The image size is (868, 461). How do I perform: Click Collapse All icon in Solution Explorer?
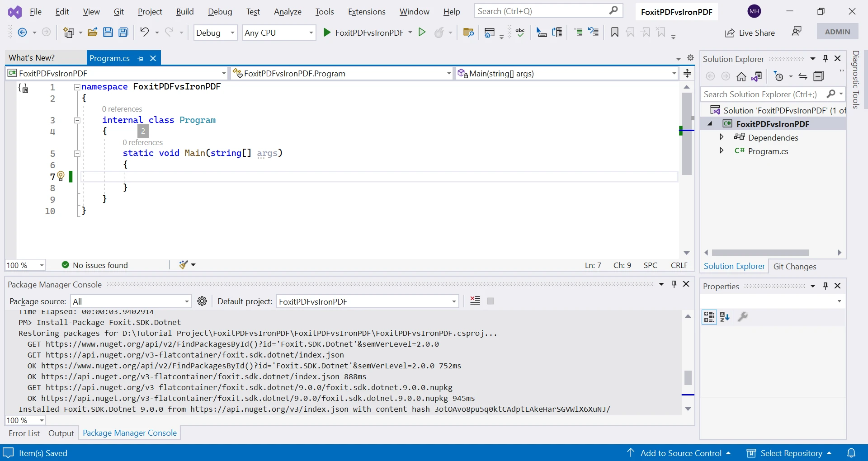tap(819, 76)
